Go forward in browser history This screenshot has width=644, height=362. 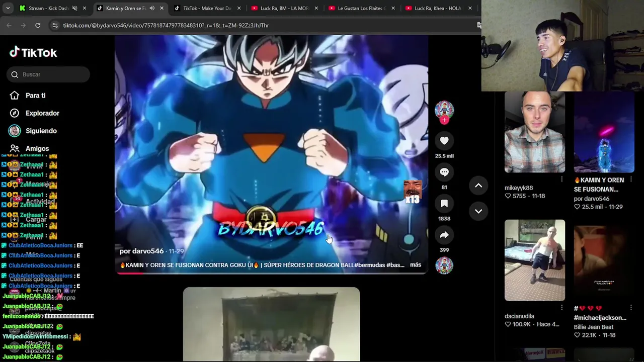(x=23, y=25)
